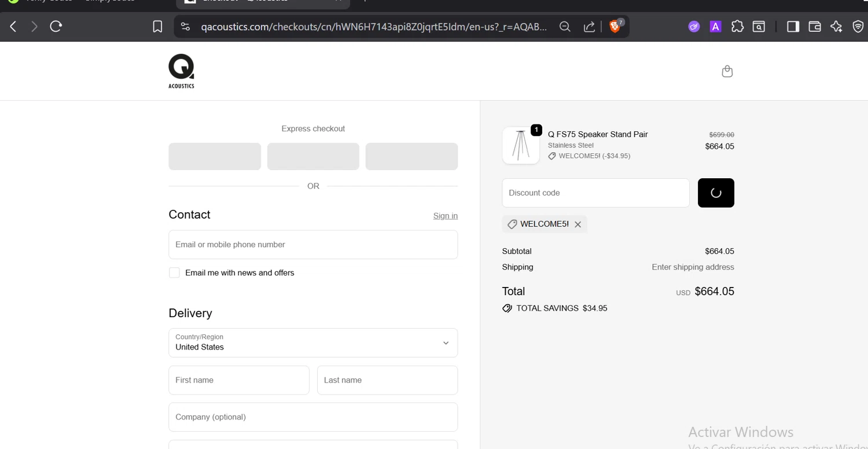Open the shopping bag cart icon
This screenshot has height=449, width=868.
(x=727, y=71)
